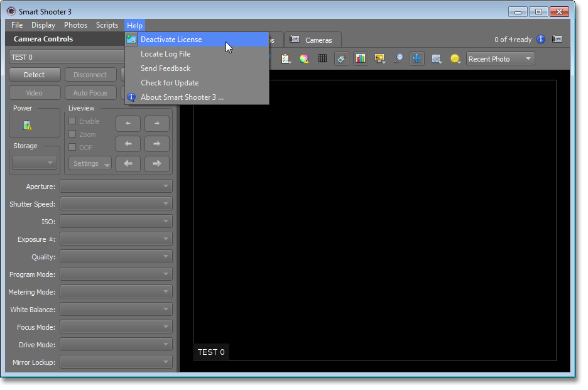Enable the Liveview Enable checkbox
Viewport: 588px width, 390px height.
pos(72,121)
